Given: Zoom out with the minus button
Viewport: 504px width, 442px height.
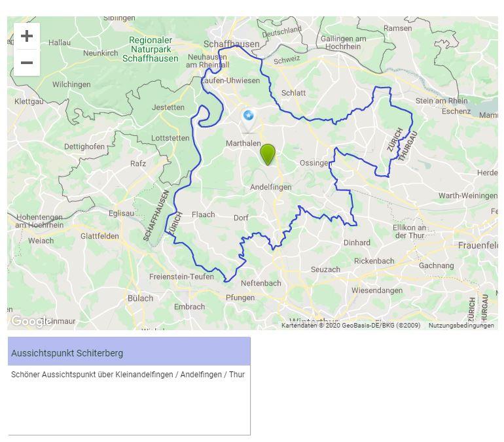Looking at the screenshot, I should click(27, 63).
